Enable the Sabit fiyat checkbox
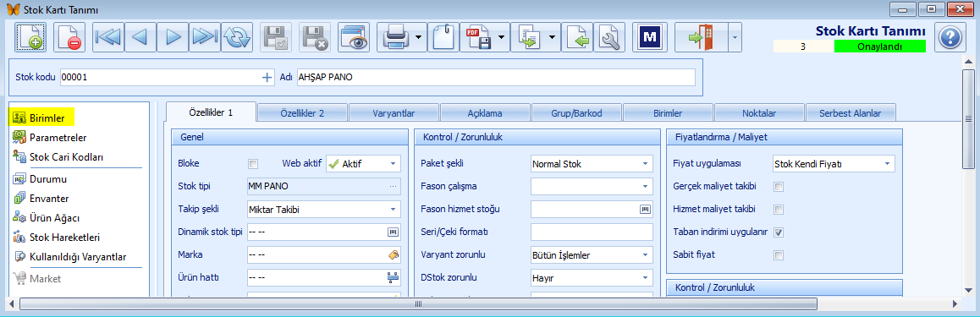Viewport: 980px width, 317px height. coord(779,254)
